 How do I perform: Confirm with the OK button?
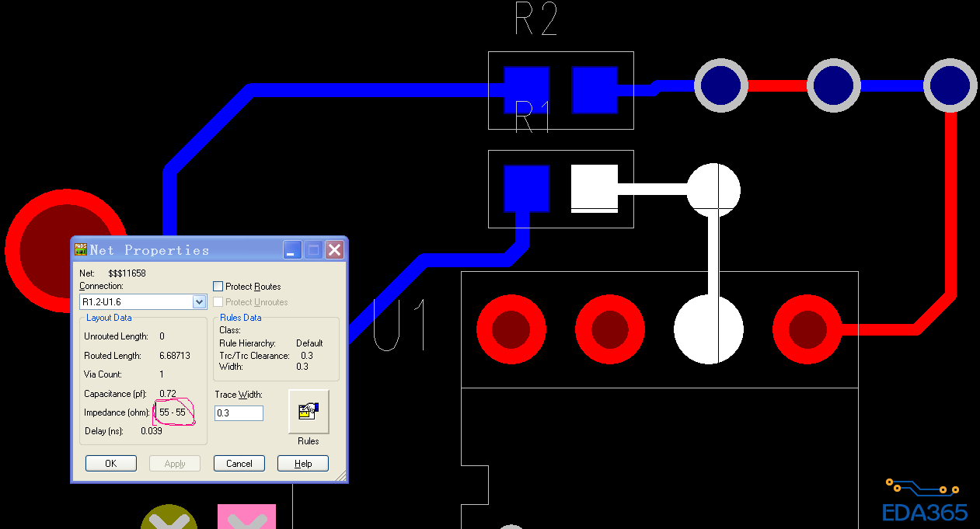pos(110,464)
